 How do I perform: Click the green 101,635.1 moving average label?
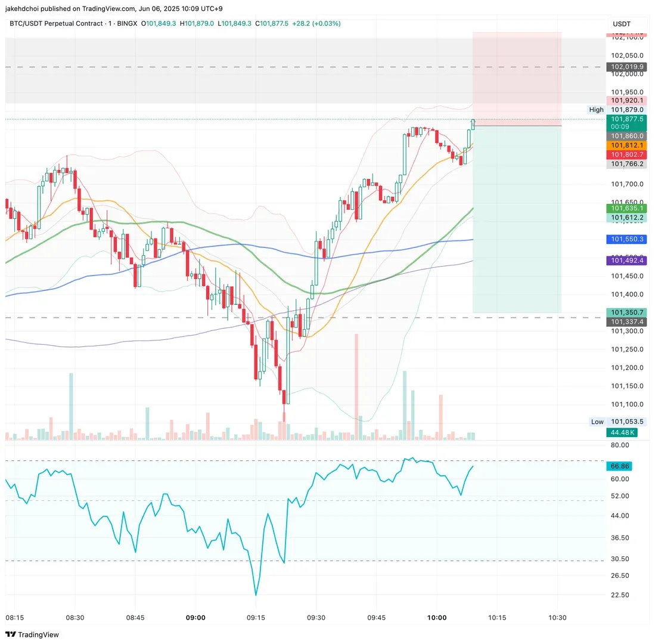pyautogui.click(x=626, y=208)
